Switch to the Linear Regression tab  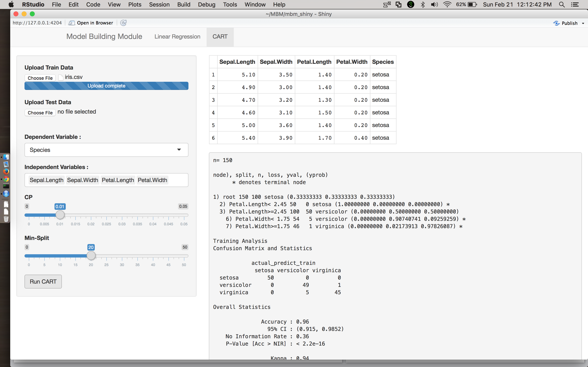click(177, 37)
